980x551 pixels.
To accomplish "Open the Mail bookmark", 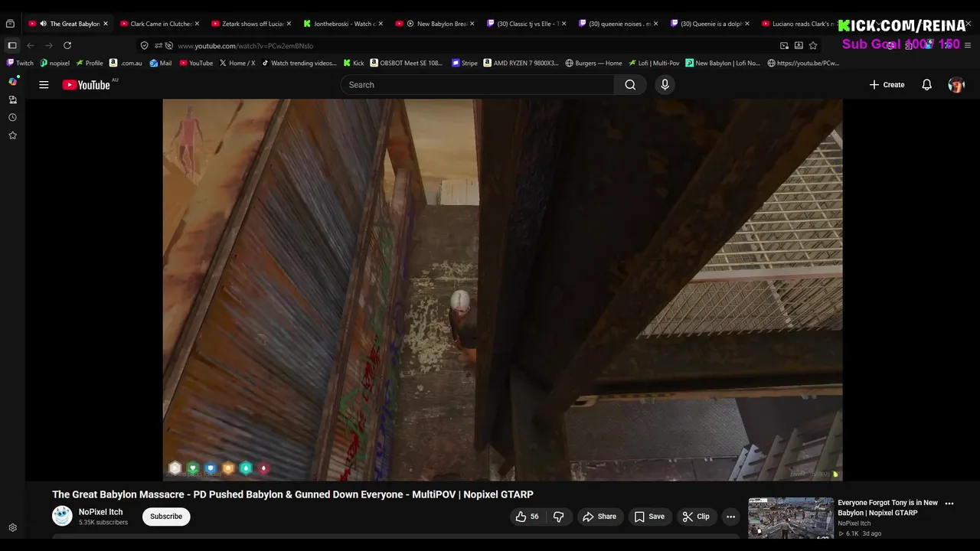I will coord(161,64).
